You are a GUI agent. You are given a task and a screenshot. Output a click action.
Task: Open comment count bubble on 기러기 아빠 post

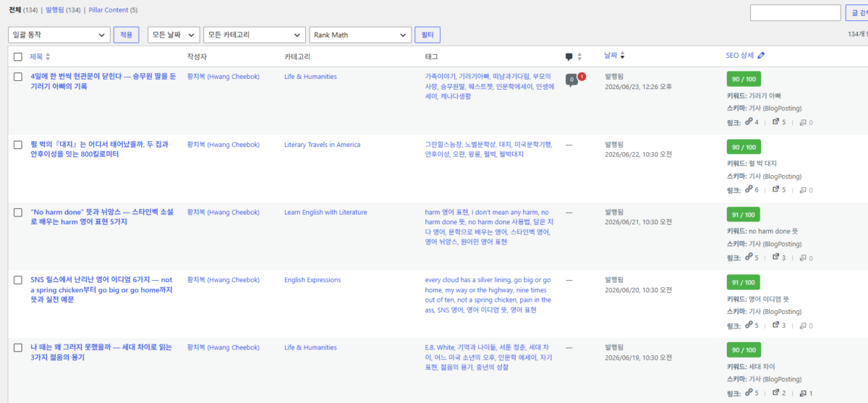point(571,79)
